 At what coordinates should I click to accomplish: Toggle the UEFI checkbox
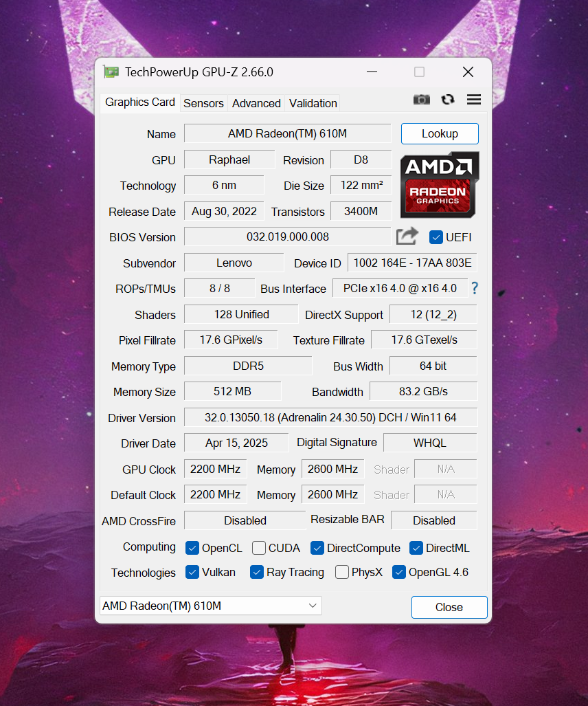point(436,237)
